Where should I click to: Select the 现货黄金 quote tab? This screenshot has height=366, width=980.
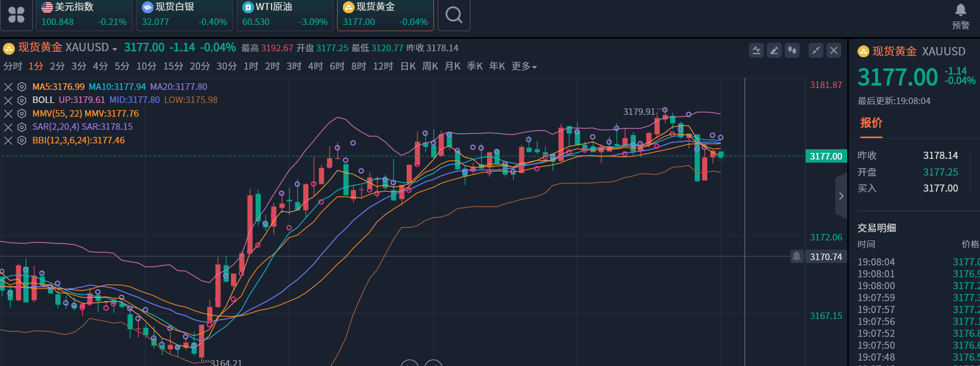tap(385, 15)
